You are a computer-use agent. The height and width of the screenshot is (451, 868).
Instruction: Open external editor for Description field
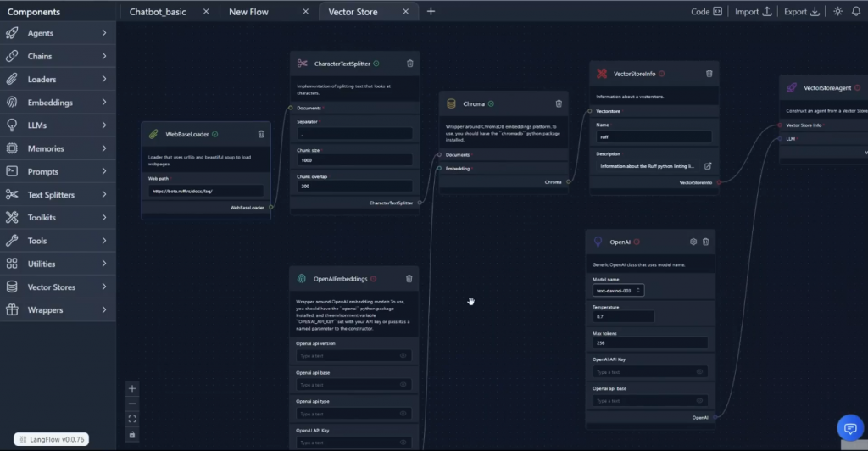(x=708, y=166)
